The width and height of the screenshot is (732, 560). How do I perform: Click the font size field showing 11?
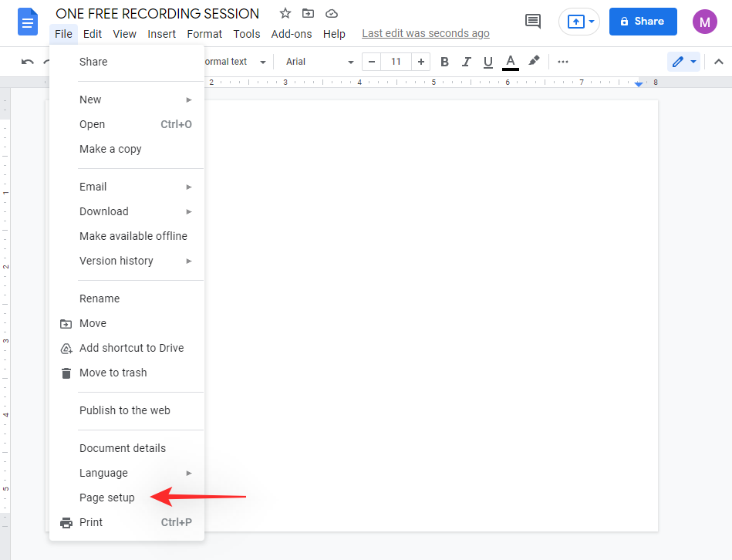coord(396,62)
